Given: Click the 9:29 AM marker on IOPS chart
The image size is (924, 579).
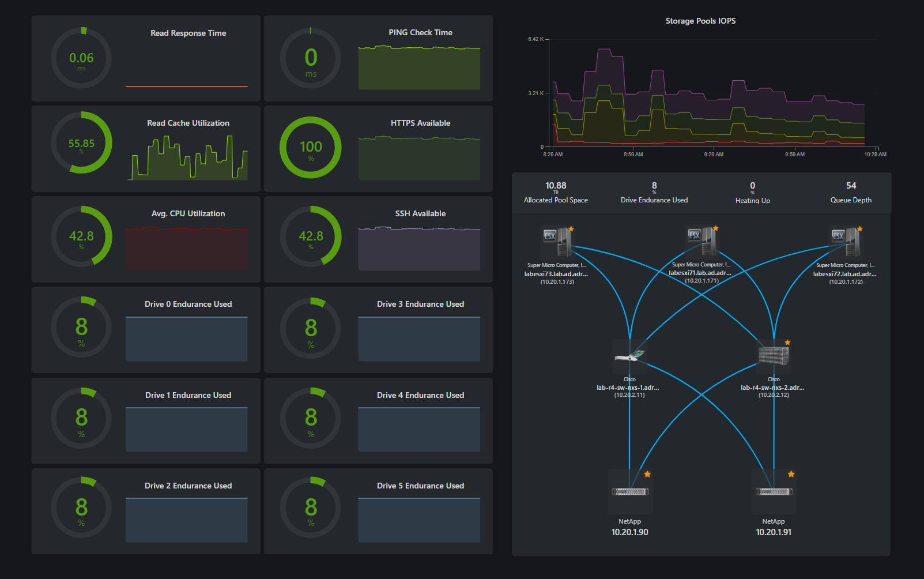Looking at the screenshot, I should (714, 154).
